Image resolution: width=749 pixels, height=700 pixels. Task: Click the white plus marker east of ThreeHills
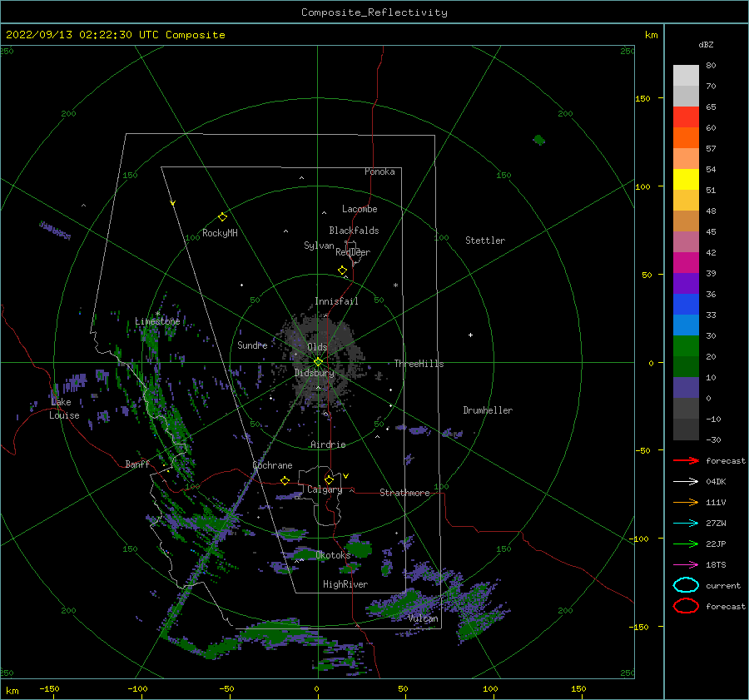point(470,335)
